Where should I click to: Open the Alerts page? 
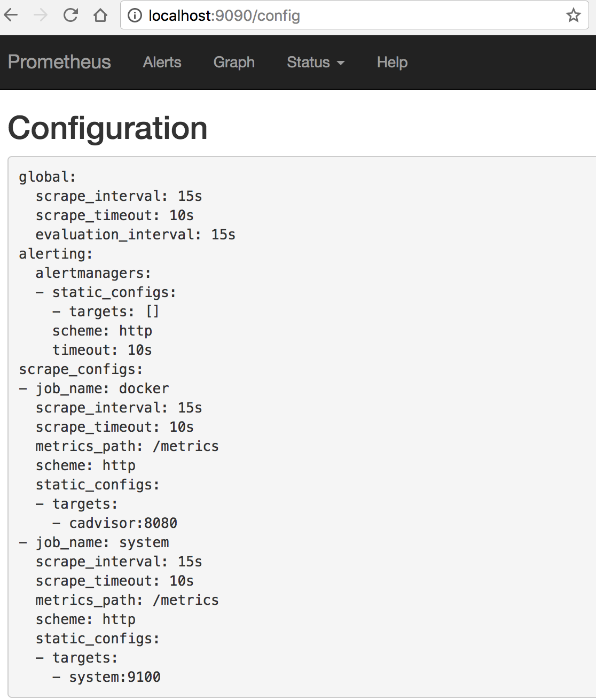point(162,62)
